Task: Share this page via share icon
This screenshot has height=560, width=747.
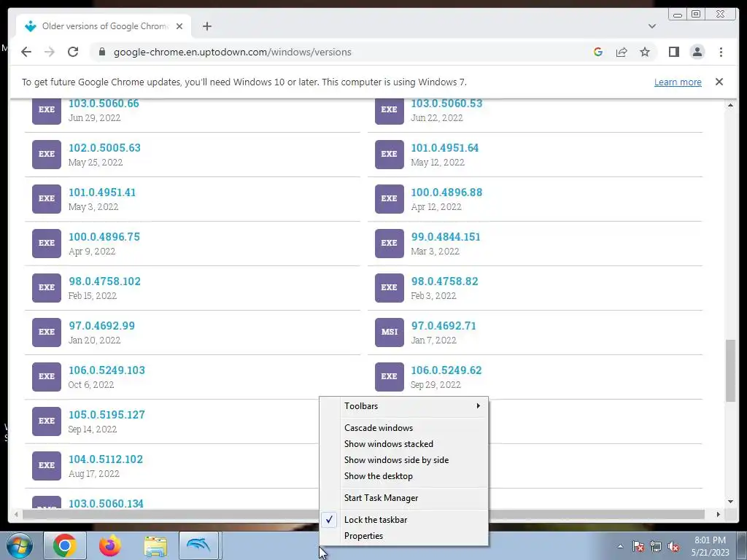Action: [622, 52]
